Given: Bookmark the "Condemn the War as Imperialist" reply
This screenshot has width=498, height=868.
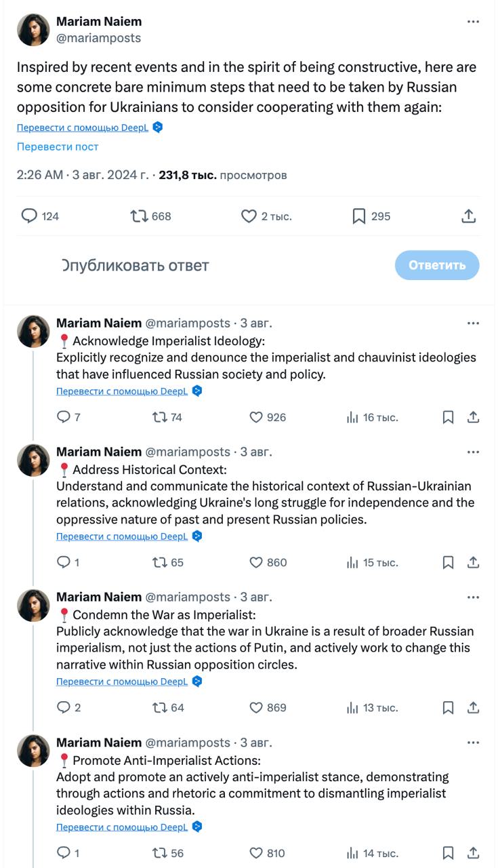Looking at the screenshot, I should [448, 707].
